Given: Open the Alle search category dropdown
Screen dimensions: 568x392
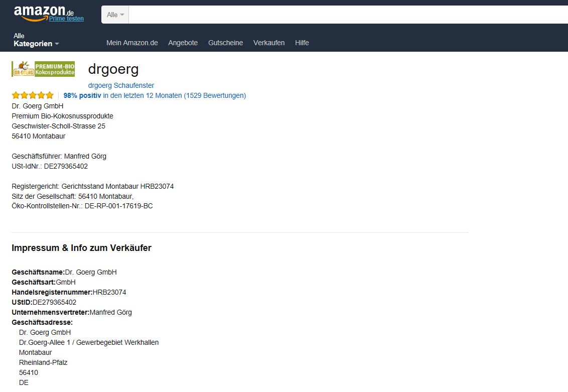Looking at the screenshot, I should (115, 15).
